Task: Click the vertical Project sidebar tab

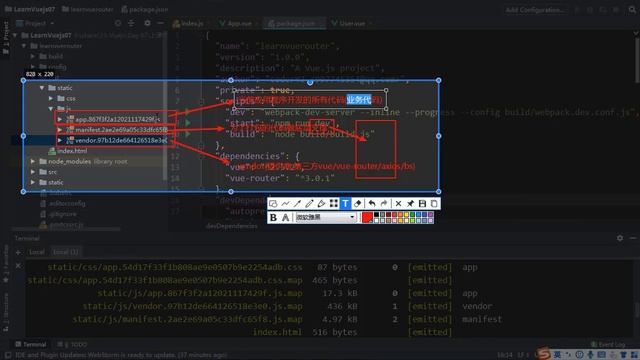Action: [5, 38]
